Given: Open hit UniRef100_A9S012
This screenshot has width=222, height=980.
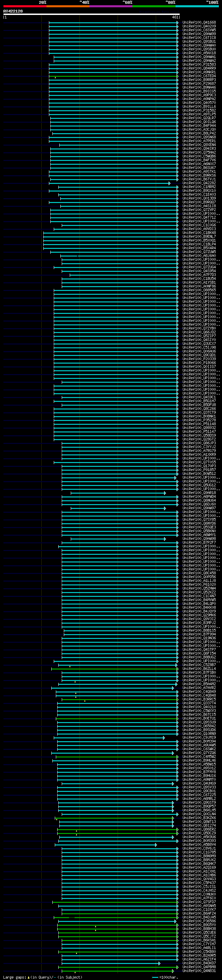Looking at the screenshot, I should (199, 768).
